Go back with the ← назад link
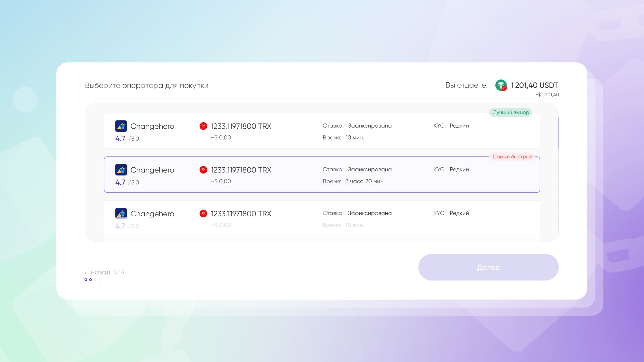Viewport: 644px width, 362px height. tap(97, 272)
